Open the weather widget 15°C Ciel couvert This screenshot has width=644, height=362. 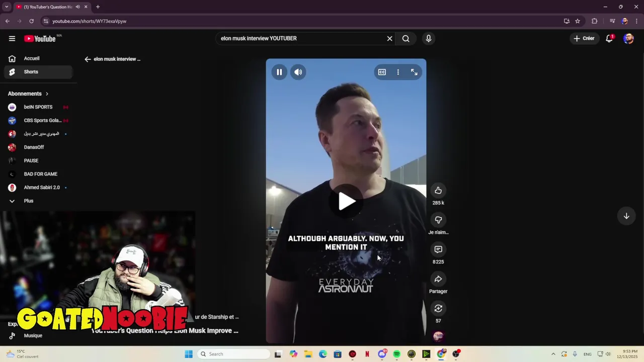[x=21, y=354]
